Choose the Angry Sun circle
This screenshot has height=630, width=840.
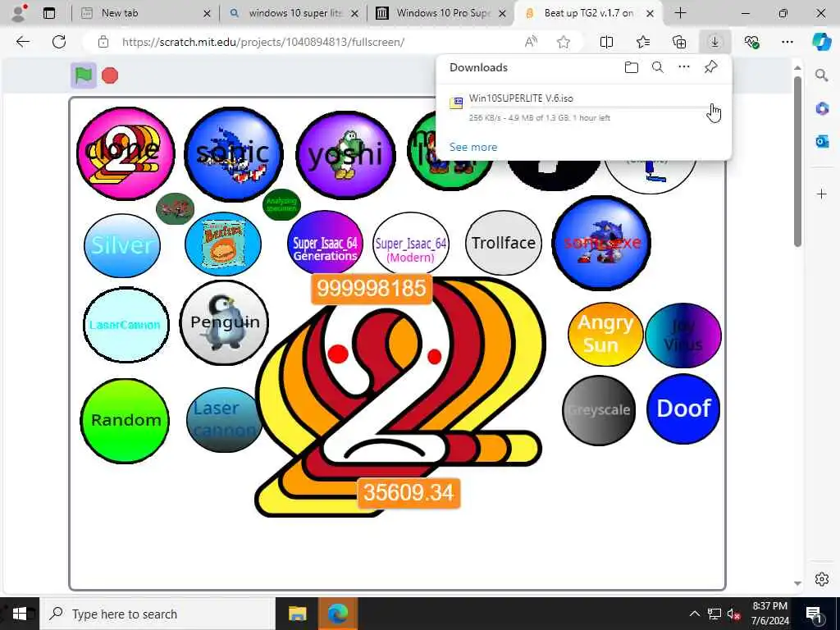point(605,335)
